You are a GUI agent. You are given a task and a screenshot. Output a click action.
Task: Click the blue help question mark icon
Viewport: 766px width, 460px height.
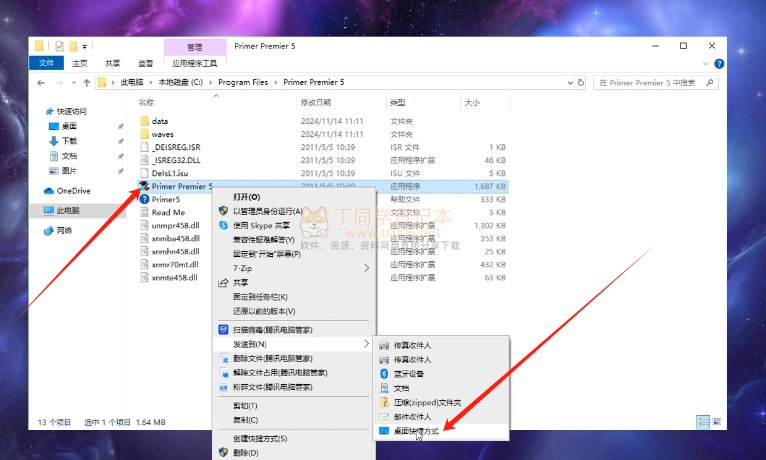pos(719,63)
